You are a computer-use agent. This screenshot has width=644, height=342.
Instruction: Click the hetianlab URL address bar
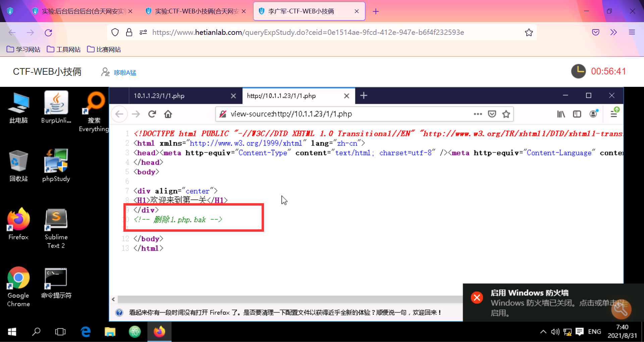click(322, 32)
